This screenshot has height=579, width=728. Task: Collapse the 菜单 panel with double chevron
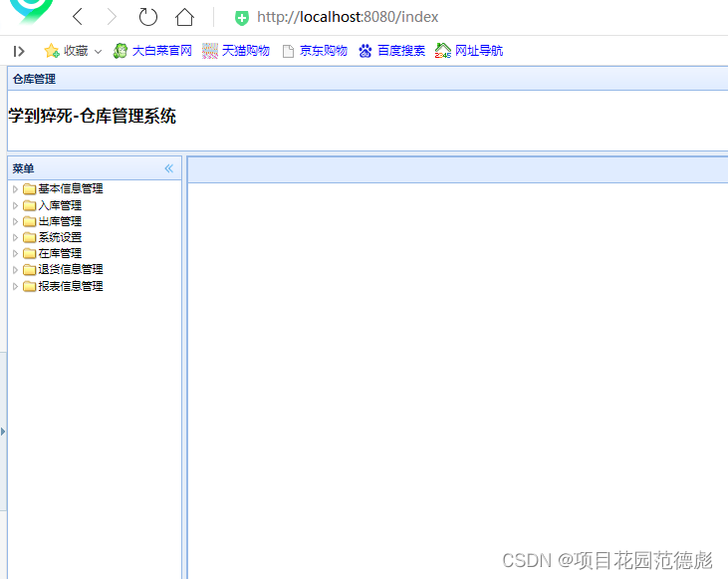[169, 168]
